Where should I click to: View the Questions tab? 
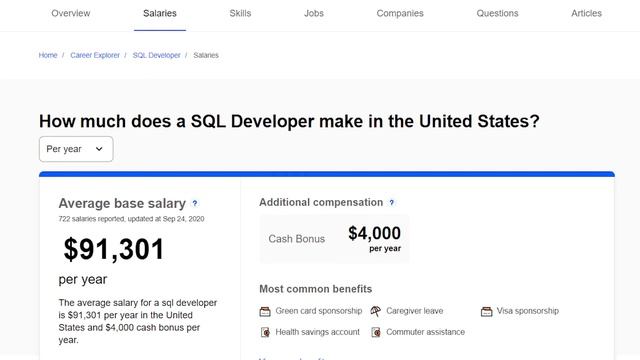(497, 13)
